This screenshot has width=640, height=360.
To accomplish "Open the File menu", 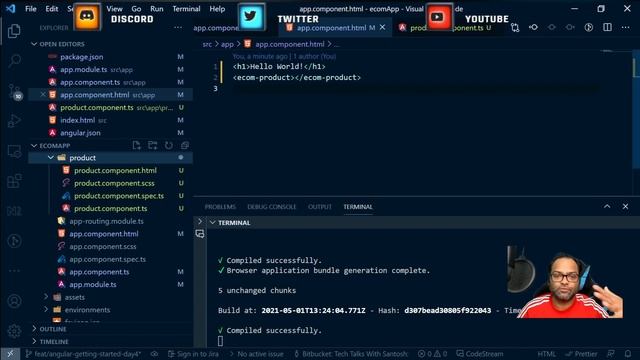I will coord(31,9).
